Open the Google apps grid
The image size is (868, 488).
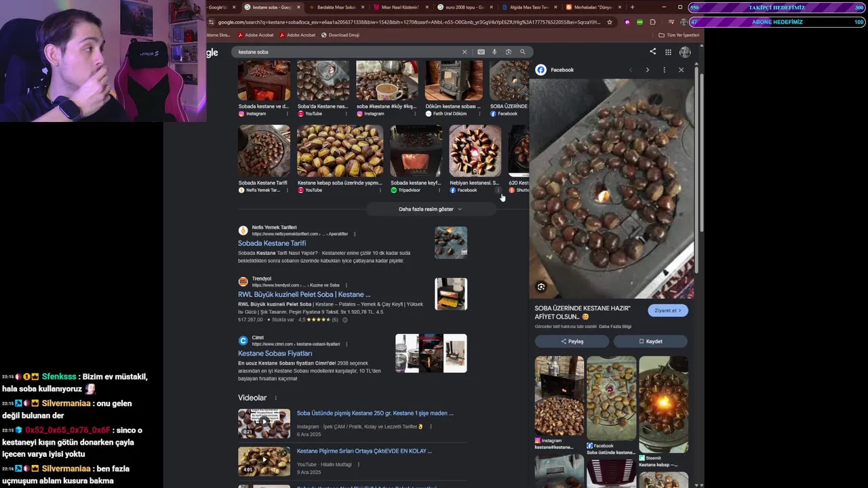pyautogui.click(x=668, y=52)
